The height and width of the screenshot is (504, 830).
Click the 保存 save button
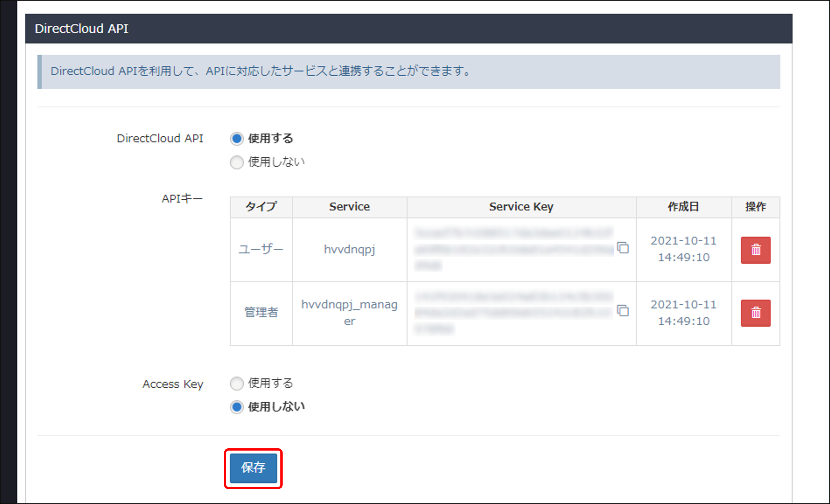point(253,468)
